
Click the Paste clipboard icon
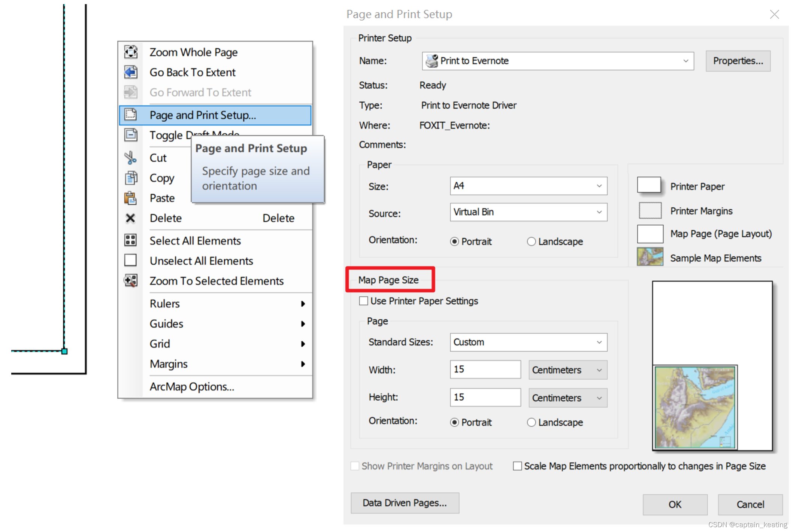[131, 198]
